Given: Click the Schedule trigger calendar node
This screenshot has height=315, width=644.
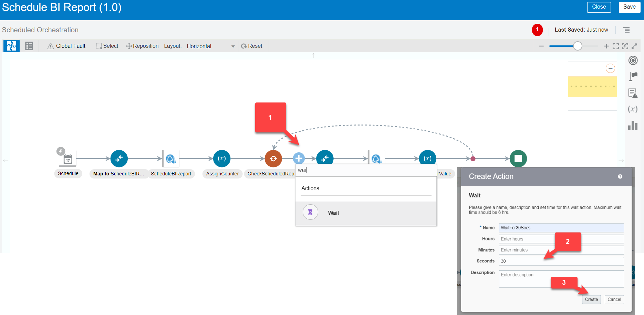Looking at the screenshot, I should pos(68,159).
